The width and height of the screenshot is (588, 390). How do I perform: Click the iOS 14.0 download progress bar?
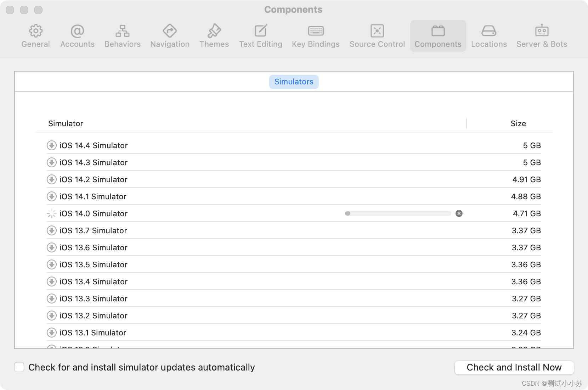coord(398,213)
